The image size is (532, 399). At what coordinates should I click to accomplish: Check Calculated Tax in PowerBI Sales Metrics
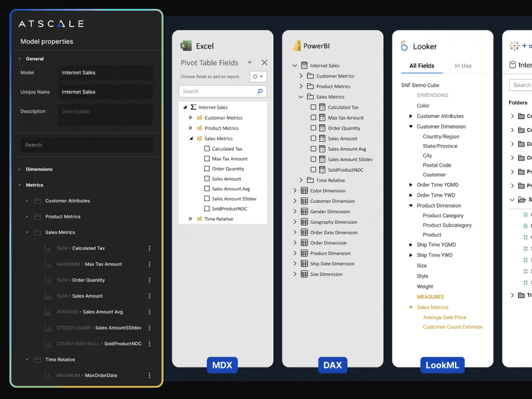tap(314, 107)
